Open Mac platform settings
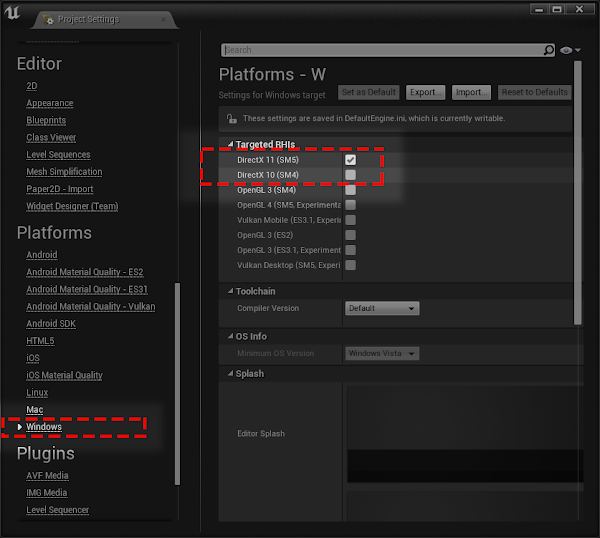This screenshot has width=600, height=538. [34, 410]
